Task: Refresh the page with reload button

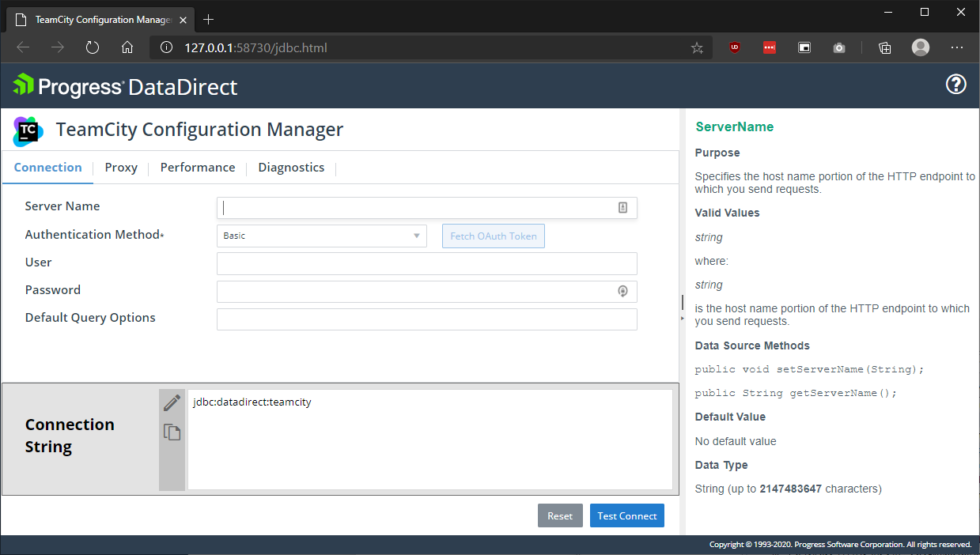Action: tap(93, 47)
